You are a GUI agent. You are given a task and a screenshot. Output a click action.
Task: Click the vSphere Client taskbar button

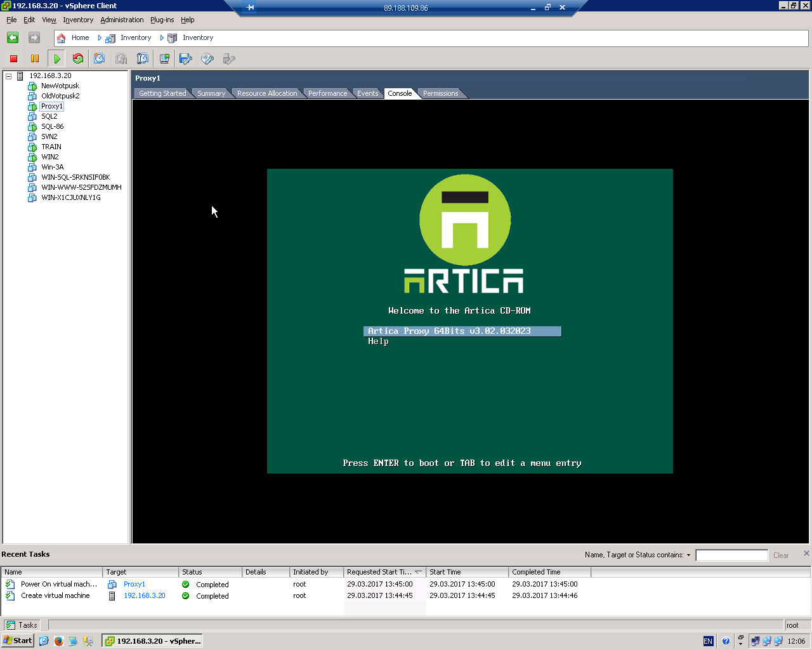coord(153,640)
